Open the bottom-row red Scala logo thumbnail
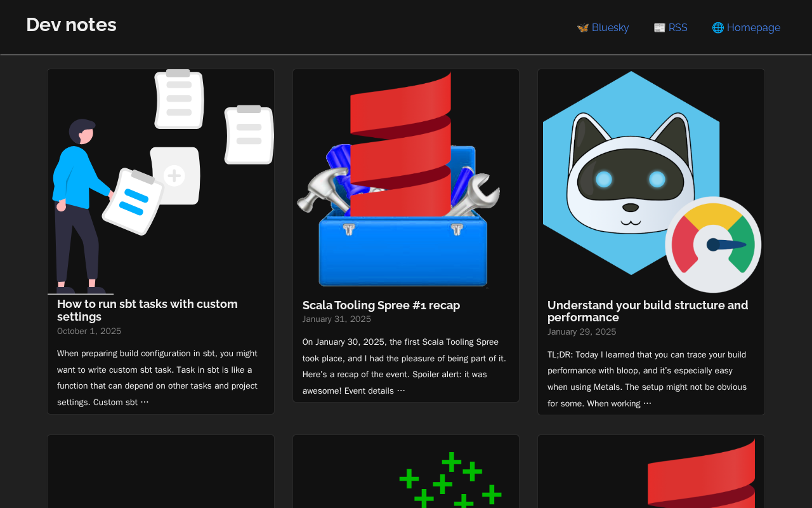The height and width of the screenshot is (508, 812). [651, 472]
